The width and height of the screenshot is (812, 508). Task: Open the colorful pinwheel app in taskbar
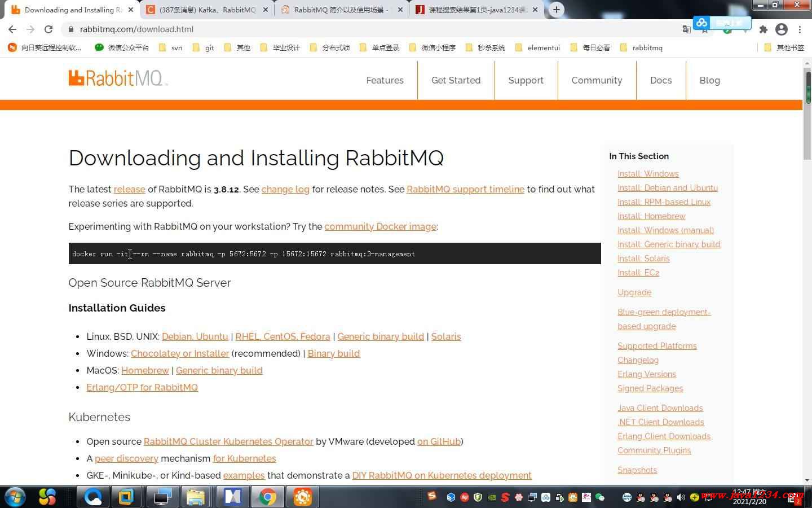(x=47, y=497)
